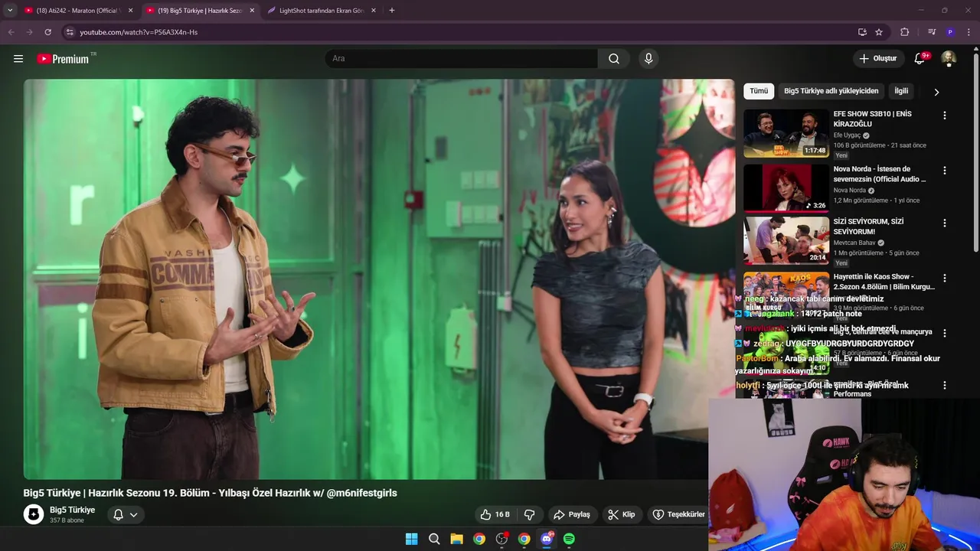This screenshot has height=551, width=980.
Task: Open the options menu for the Hayrettin ile Kaos Show video
Action: click(944, 279)
